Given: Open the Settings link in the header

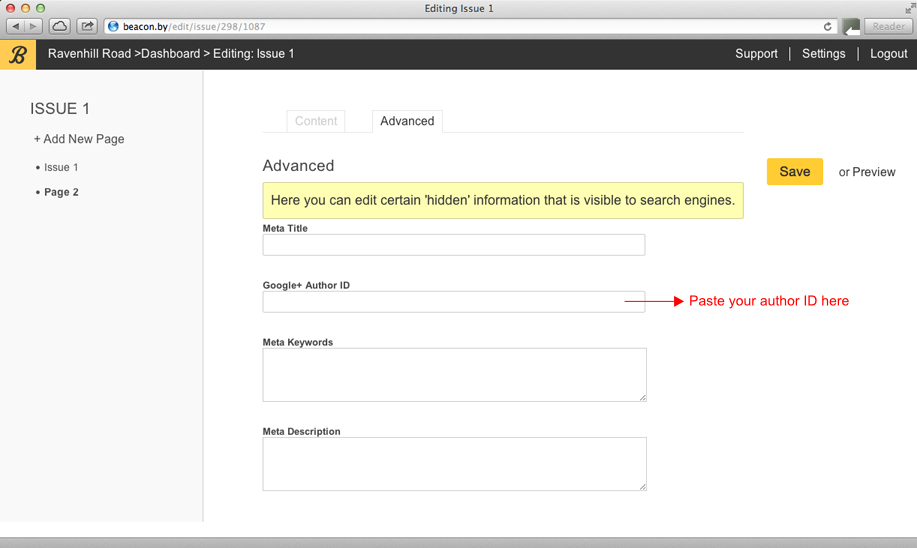Looking at the screenshot, I should tap(823, 54).
